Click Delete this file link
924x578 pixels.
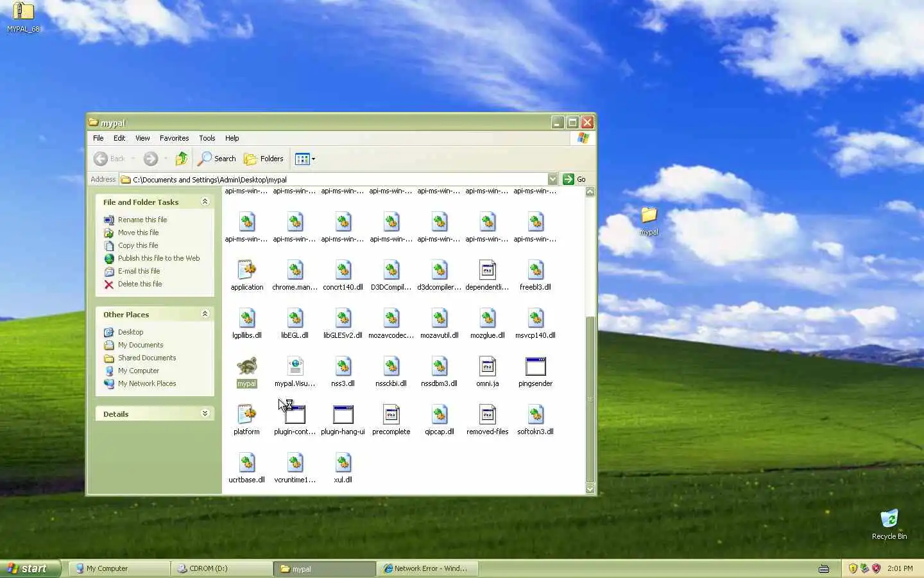coord(139,284)
